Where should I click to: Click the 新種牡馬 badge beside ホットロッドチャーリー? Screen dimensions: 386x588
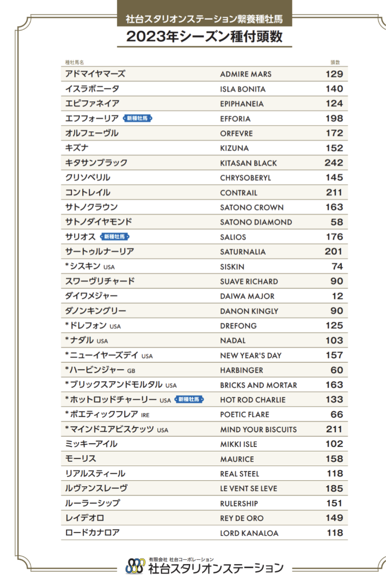pos(189,400)
